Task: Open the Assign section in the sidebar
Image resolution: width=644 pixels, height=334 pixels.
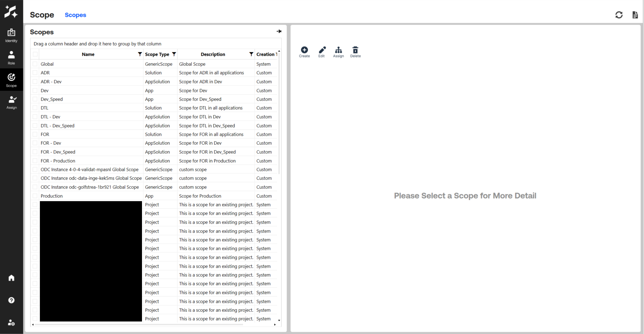Action: pyautogui.click(x=11, y=102)
